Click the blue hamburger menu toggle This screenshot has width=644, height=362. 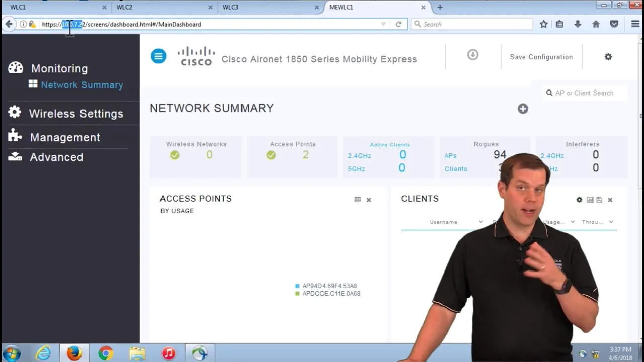158,56
